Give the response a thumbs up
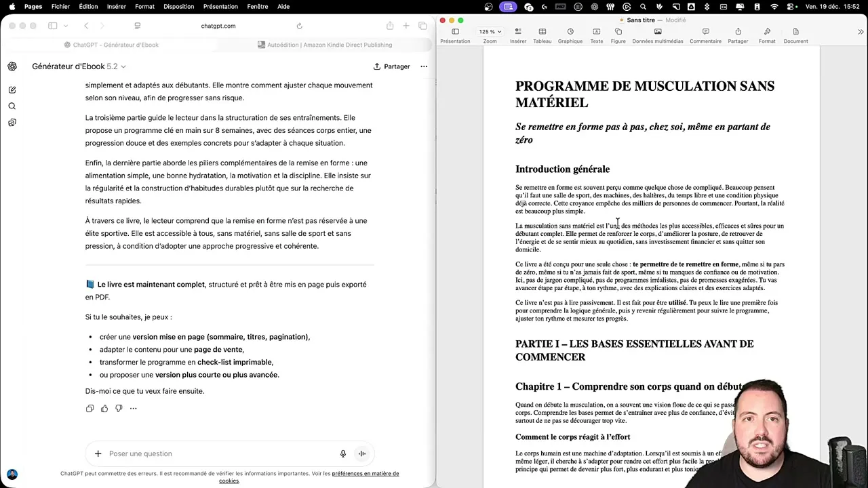868x488 pixels. [x=104, y=408]
